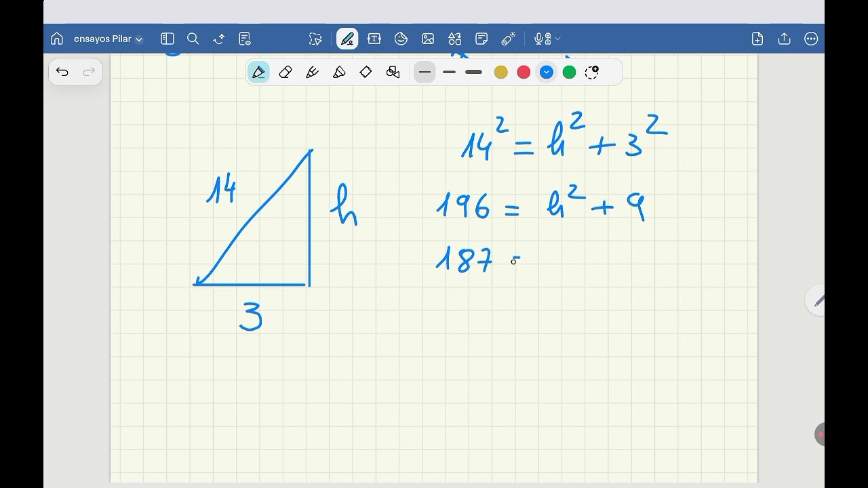The width and height of the screenshot is (868, 488).
Task: Select the lasso selection tool
Action: click(x=315, y=39)
